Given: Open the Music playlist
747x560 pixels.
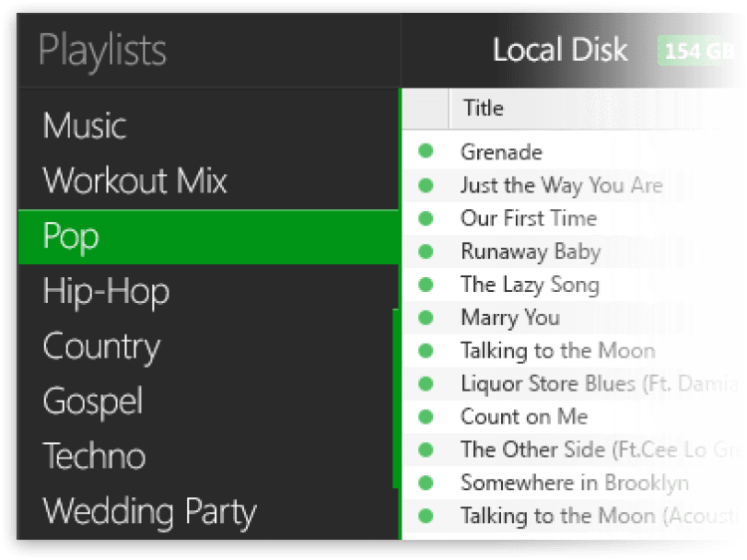Looking at the screenshot, I should [x=85, y=127].
